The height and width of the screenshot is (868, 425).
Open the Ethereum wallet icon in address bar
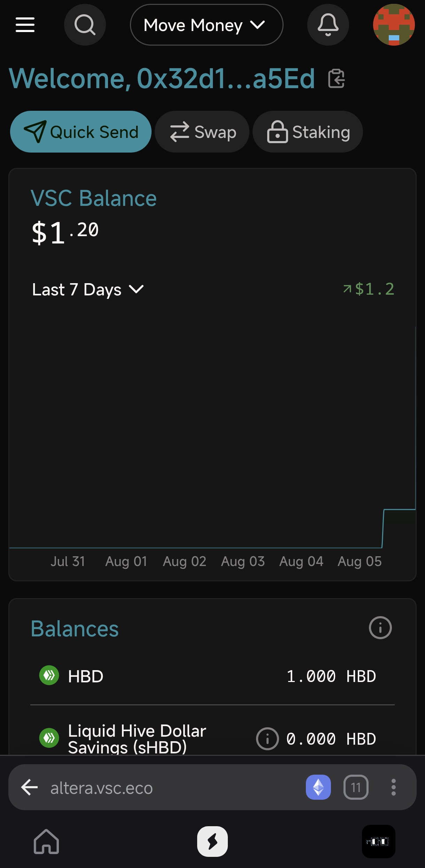pyautogui.click(x=318, y=787)
